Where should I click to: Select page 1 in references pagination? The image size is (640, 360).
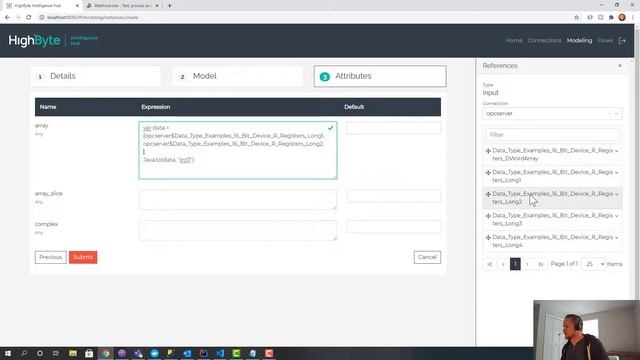(515, 264)
